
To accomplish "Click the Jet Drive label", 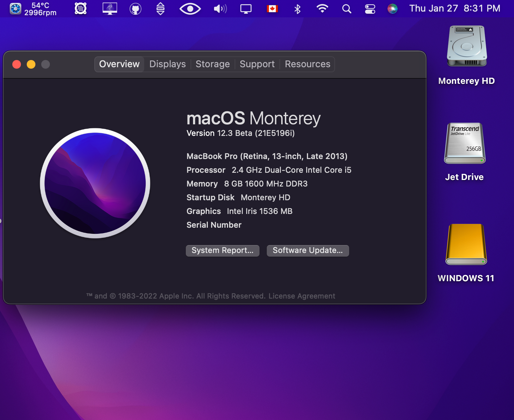I will (464, 177).
